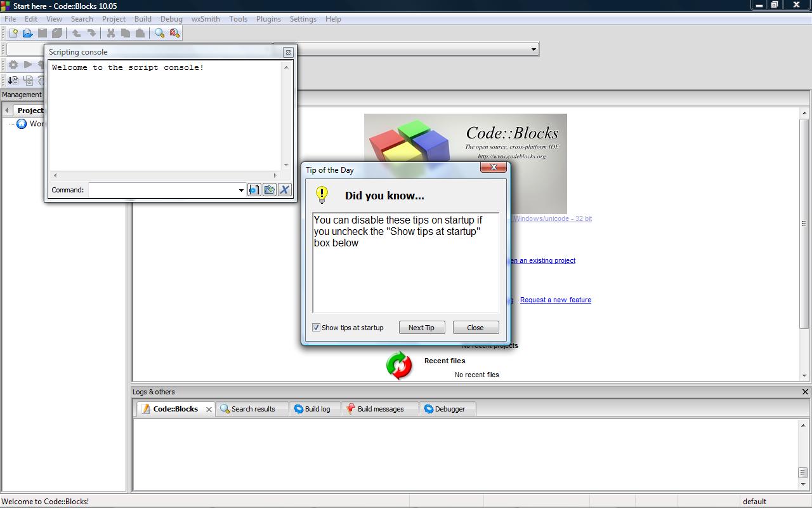
Task: Click the Copy toolbar icon
Action: tap(126, 33)
